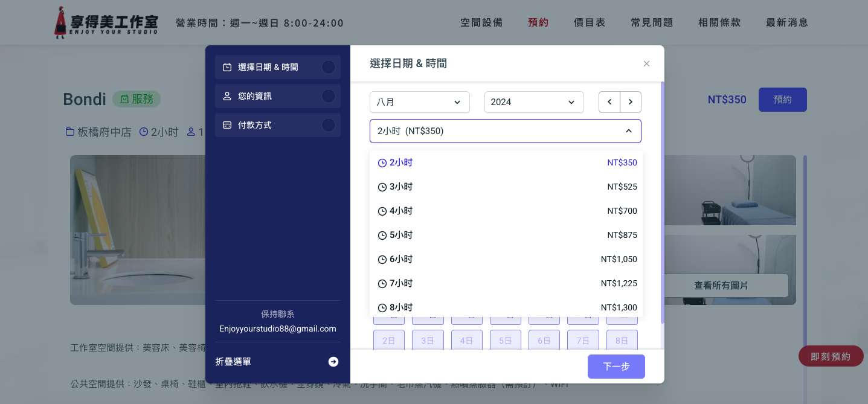Open 價目表 in the top navigation
Image resolution: width=868 pixels, height=404 pixels.
[590, 23]
